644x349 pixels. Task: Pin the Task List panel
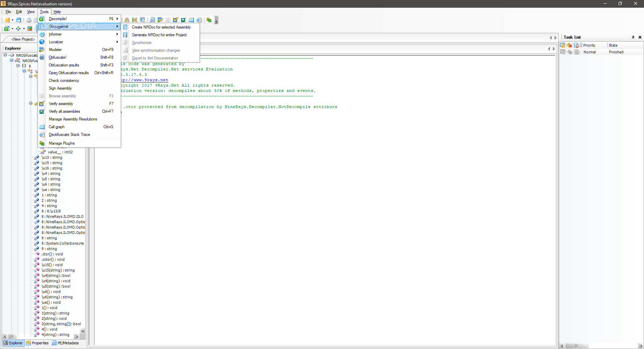click(x=633, y=37)
